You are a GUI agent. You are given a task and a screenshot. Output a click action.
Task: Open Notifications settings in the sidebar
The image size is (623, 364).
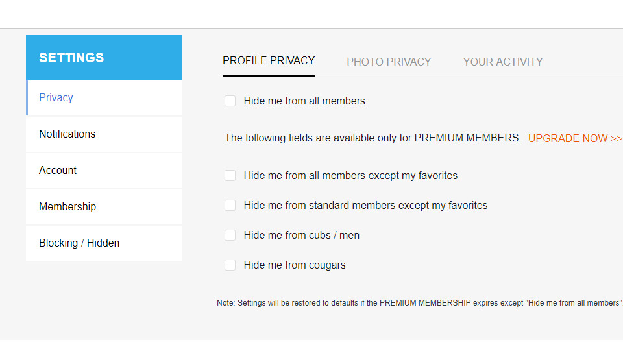67,134
